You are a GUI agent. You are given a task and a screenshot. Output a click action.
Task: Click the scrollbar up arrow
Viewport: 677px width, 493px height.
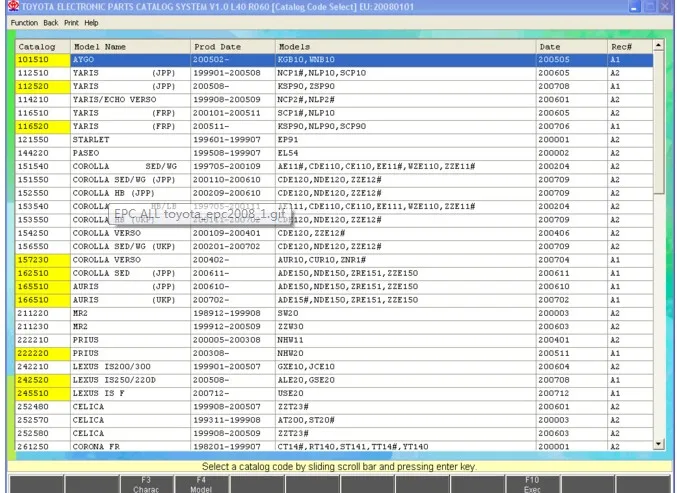click(x=658, y=45)
